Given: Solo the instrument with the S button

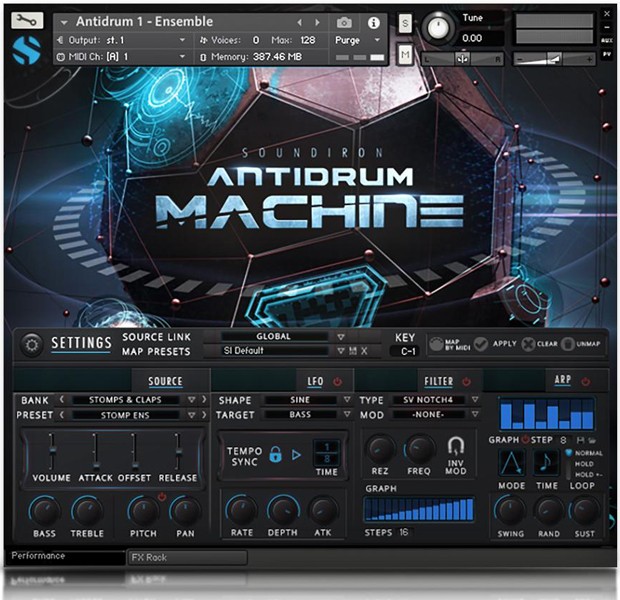Looking at the screenshot, I should (405, 24).
